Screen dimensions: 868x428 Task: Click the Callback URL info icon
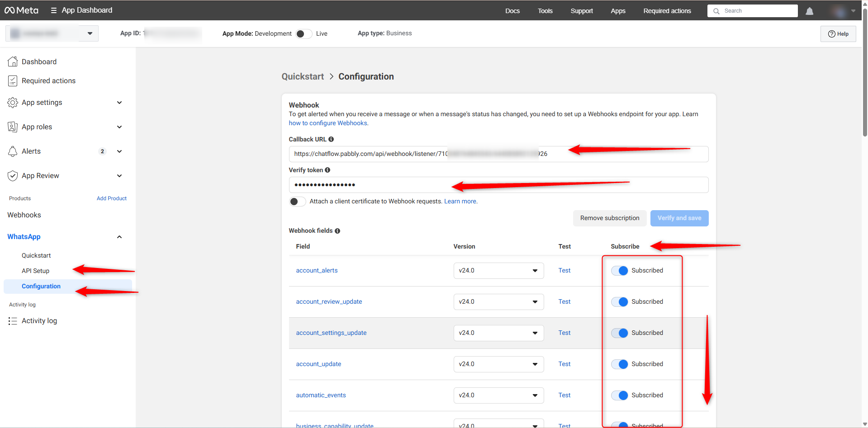tap(331, 139)
